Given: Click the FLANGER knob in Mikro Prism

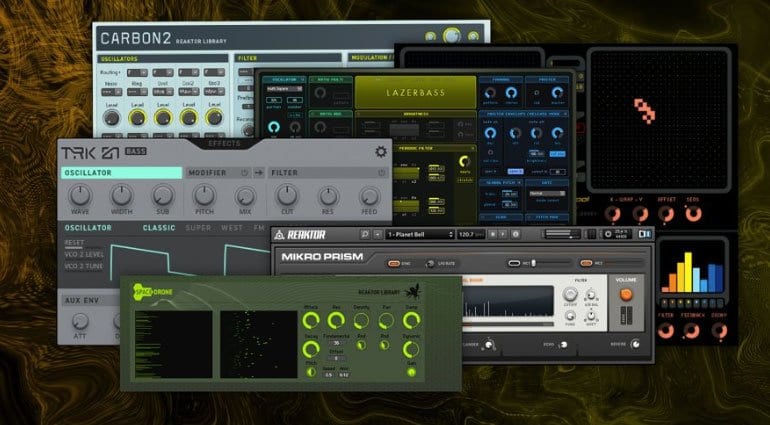Looking at the screenshot, I should [488, 344].
